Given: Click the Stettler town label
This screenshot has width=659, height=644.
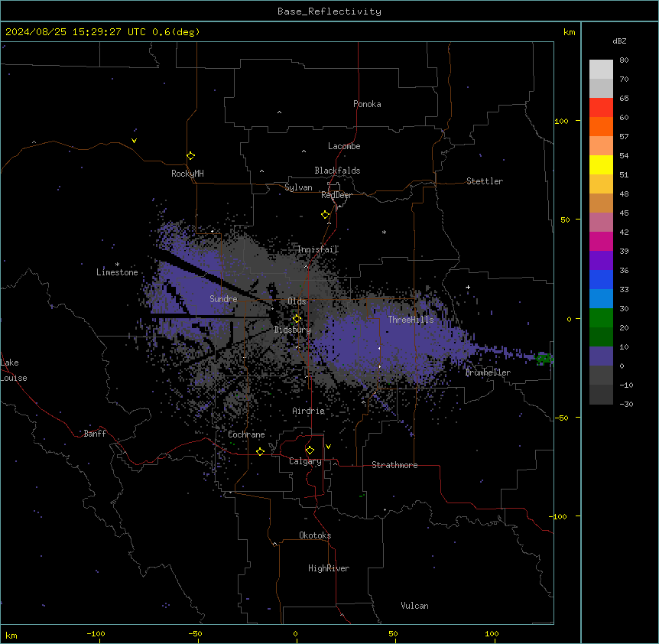Looking at the screenshot, I should tap(485, 181).
